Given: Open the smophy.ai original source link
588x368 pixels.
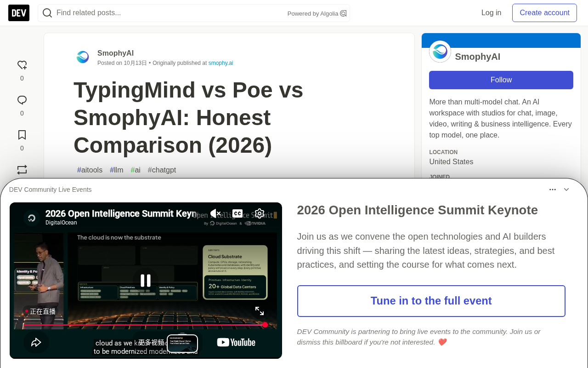Looking at the screenshot, I should (x=220, y=63).
